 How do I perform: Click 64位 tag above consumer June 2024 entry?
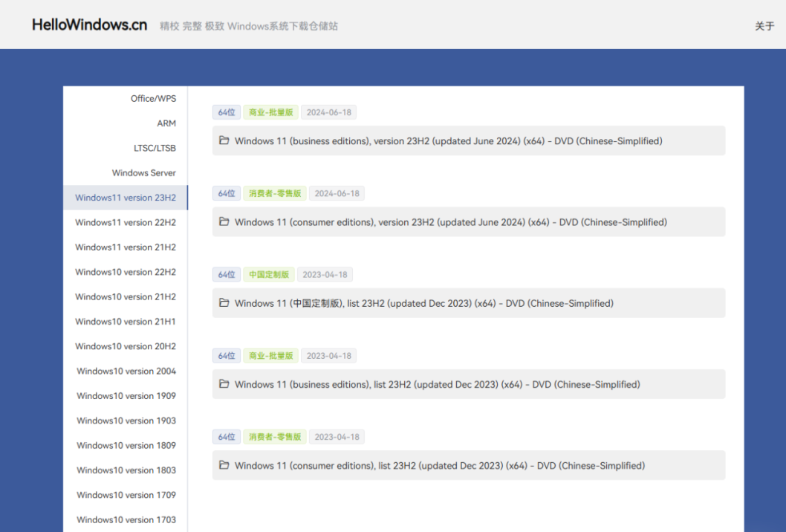pyautogui.click(x=227, y=193)
